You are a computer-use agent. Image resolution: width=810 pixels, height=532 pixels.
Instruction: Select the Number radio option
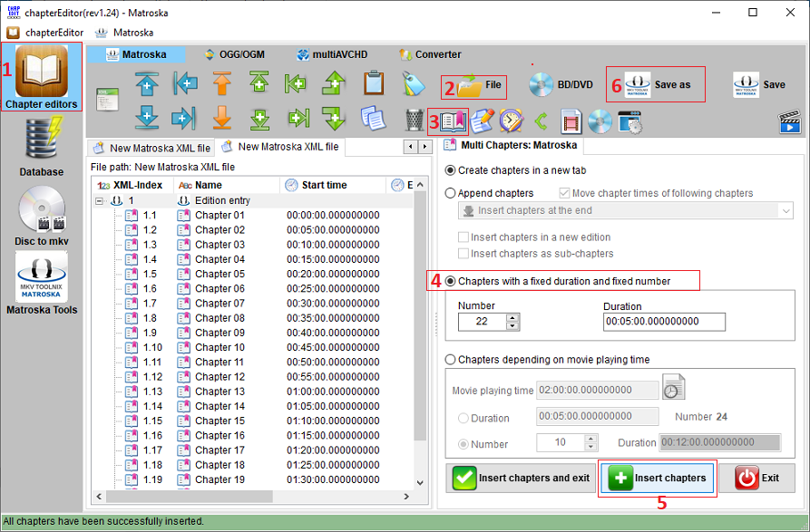[x=464, y=444]
